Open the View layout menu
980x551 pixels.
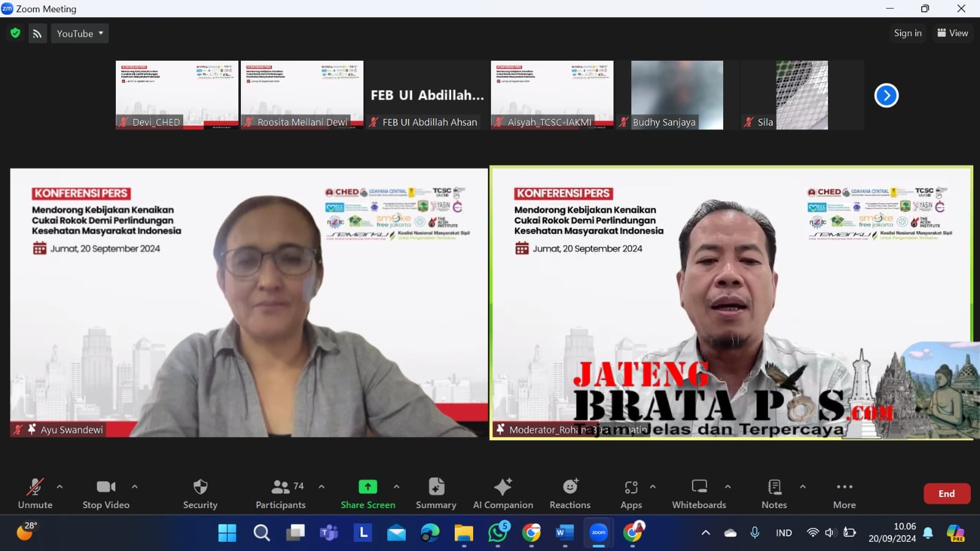[952, 33]
